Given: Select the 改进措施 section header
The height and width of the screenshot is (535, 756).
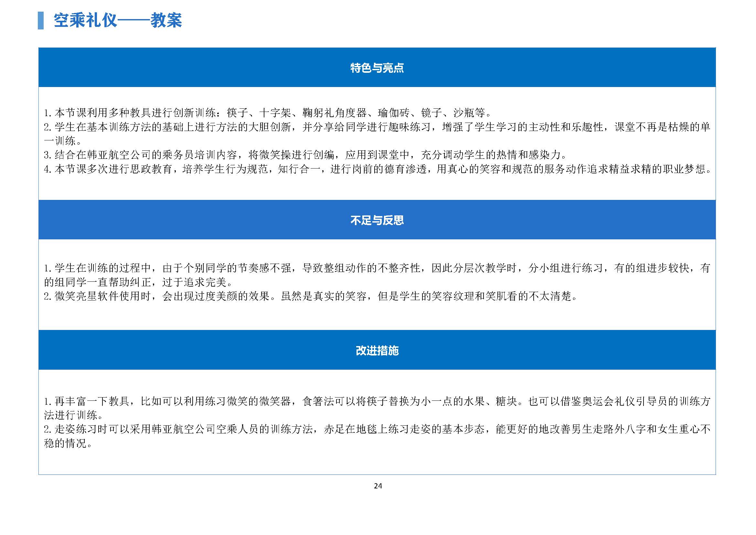Looking at the screenshot, I should pos(377,350).
